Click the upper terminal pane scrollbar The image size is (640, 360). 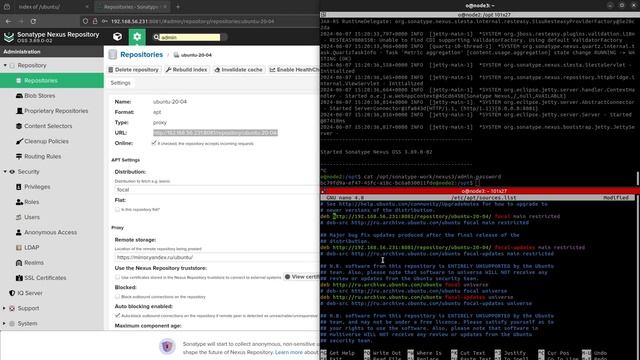click(x=638, y=178)
